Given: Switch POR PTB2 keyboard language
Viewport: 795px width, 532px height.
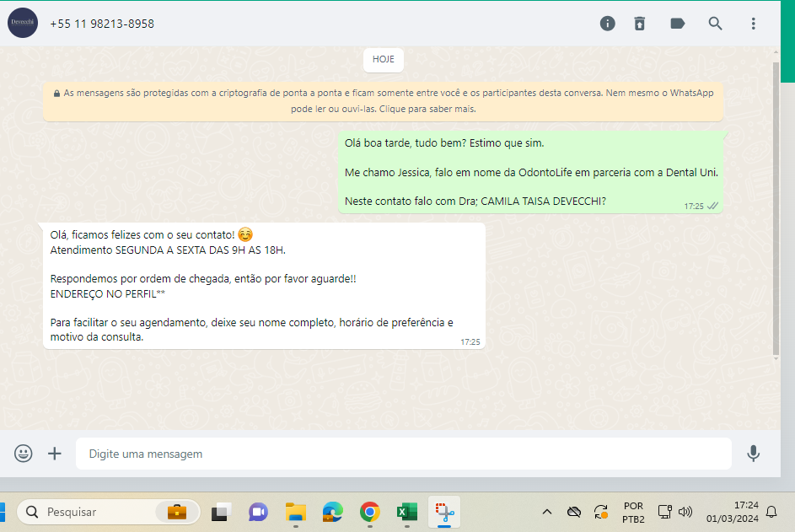Looking at the screenshot, I should click(x=633, y=512).
